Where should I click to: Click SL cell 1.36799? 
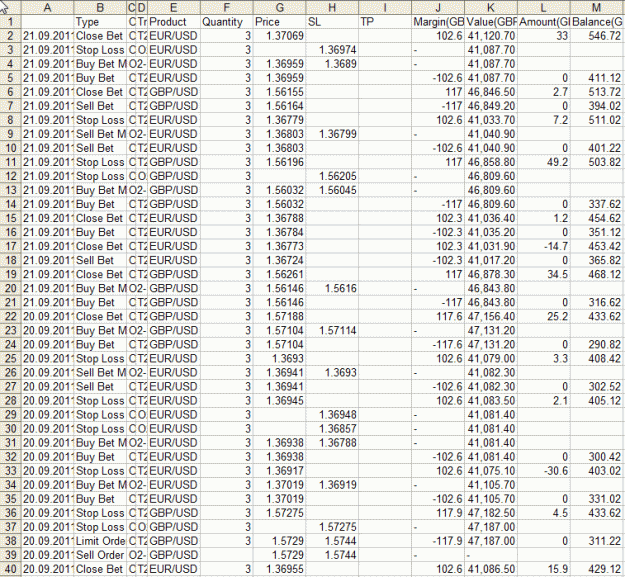pos(332,134)
